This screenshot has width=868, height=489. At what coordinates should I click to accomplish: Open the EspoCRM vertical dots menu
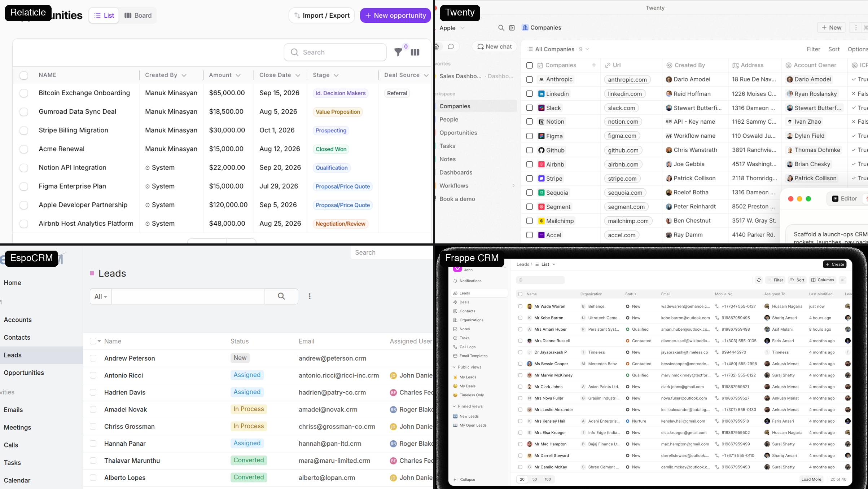pyautogui.click(x=310, y=296)
